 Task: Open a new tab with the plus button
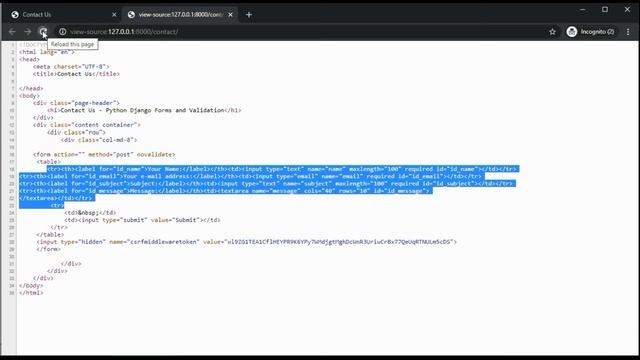click(x=249, y=15)
